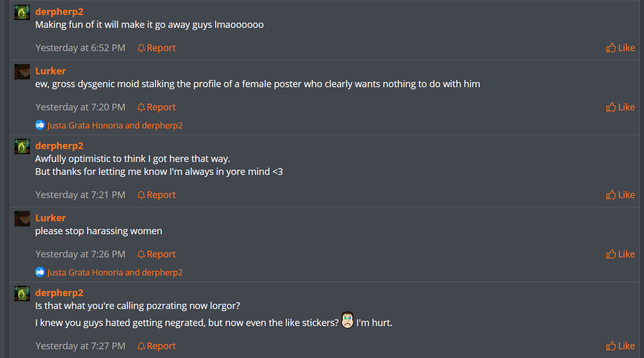This screenshot has width=644, height=358.
Task: Click the bell Report icon on the 7:26 PM comment
Action: 141,254
